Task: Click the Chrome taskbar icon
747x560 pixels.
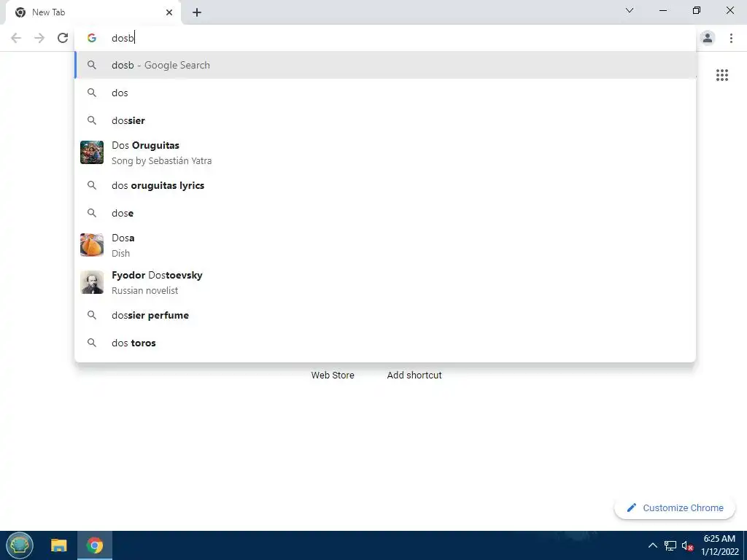Action: coord(94,545)
